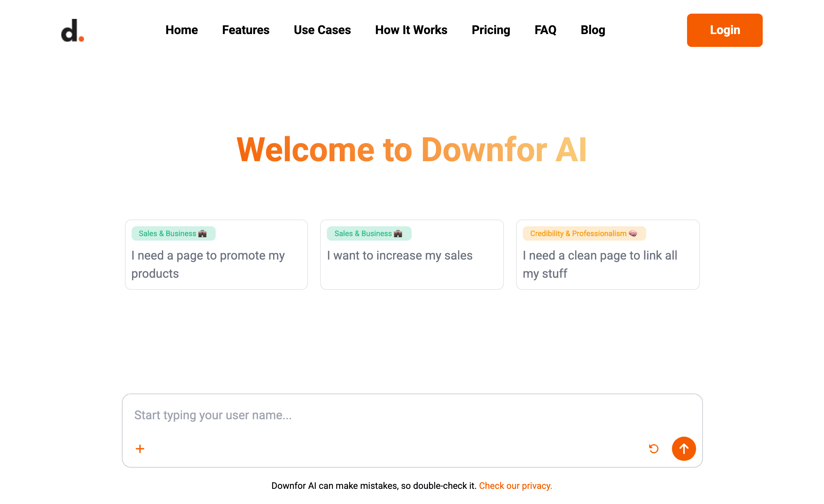Navigate to How It Works
Viewport: 824px width, 504px height.
pyautogui.click(x=411, y=30)
